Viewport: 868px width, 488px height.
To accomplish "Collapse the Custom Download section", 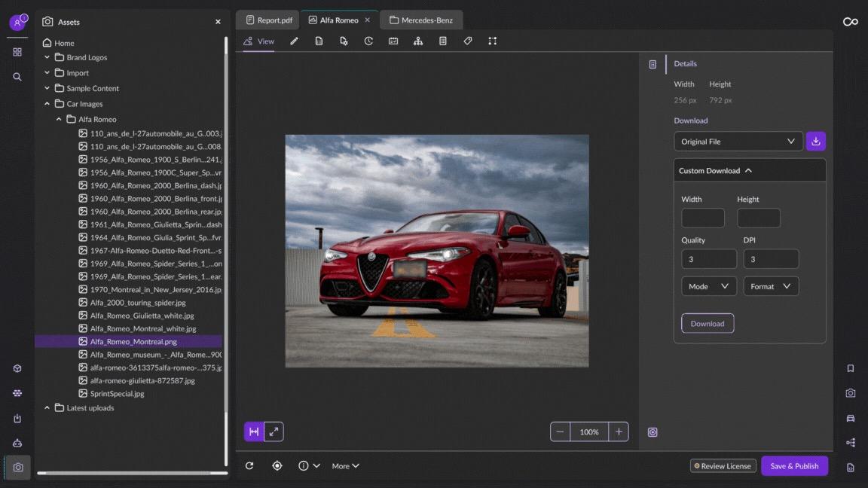I will [x=749, y=170].
